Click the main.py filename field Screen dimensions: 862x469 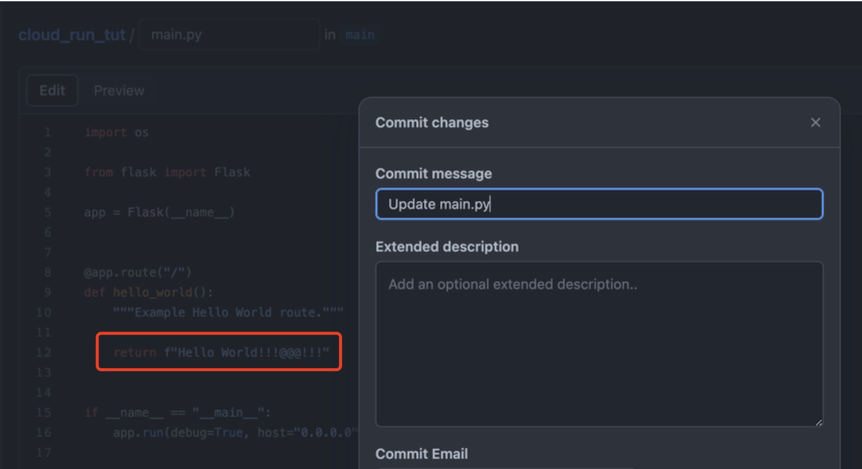coord(229,35)
